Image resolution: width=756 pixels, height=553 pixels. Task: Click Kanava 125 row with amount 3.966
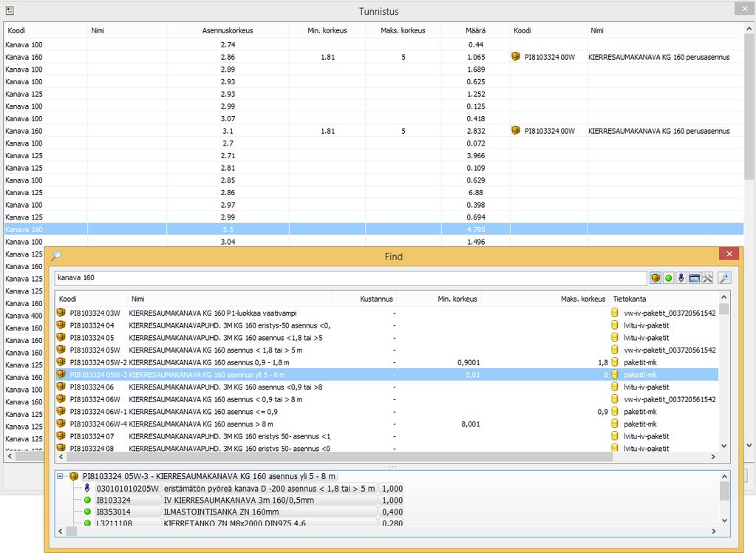pos(374,155)
